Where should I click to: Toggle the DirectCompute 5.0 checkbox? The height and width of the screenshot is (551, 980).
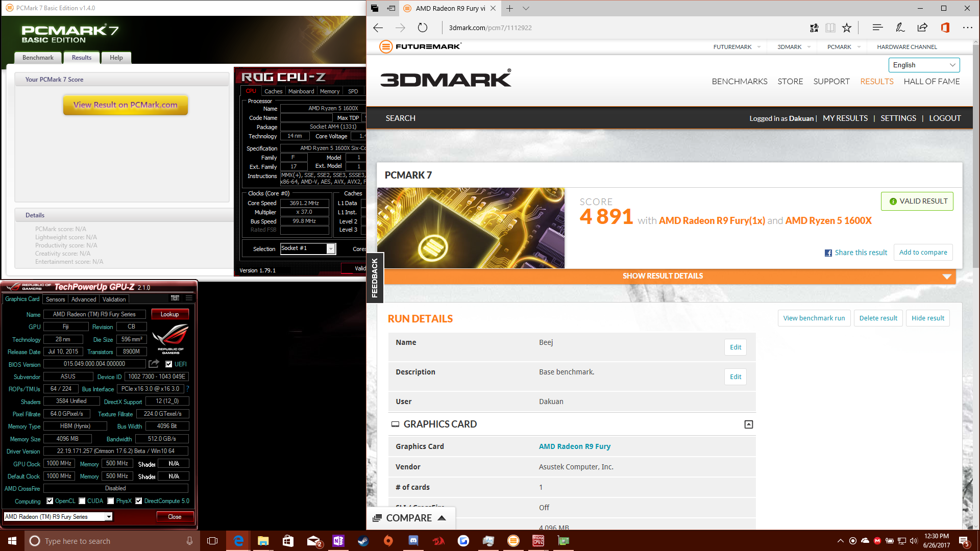(138, 501)
